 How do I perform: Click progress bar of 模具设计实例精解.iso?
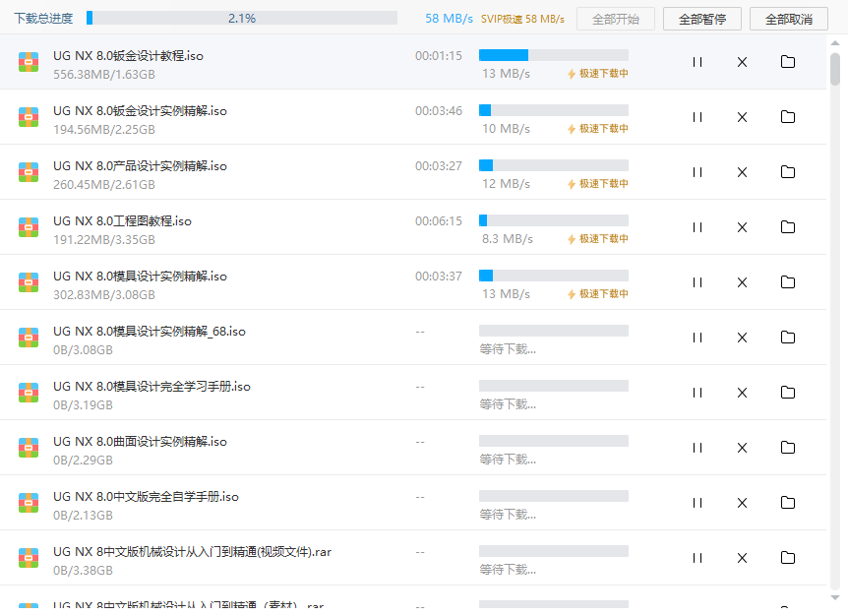(554, 276)
